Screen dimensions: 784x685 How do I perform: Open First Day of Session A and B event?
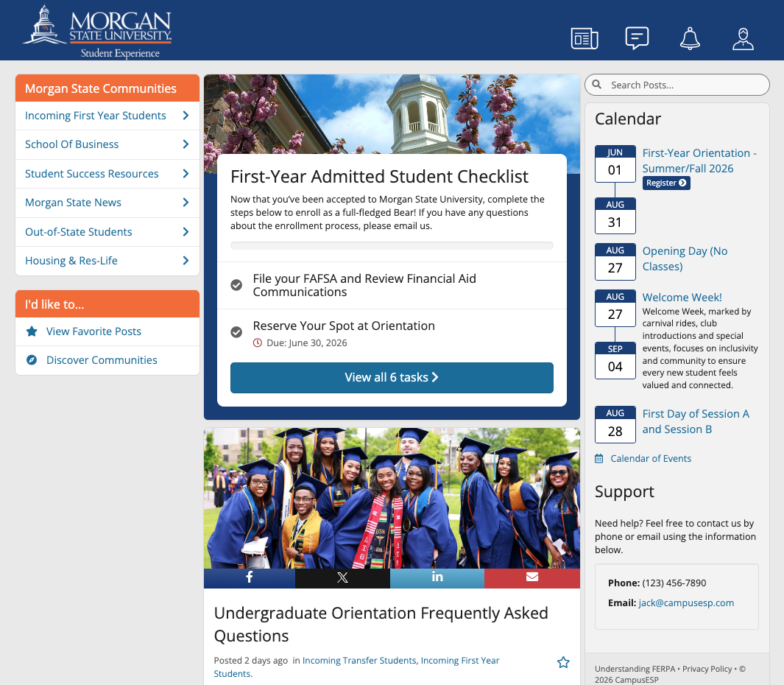[x=696, y=421]
